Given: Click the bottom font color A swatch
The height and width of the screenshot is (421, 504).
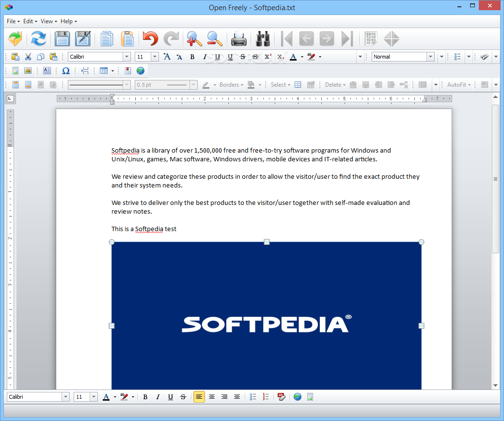Looking at the screenshot, I should (x=106, y=397).
